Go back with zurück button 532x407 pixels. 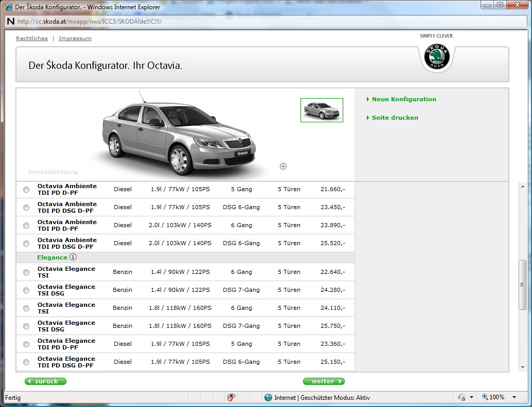click(x=45, y=381)
